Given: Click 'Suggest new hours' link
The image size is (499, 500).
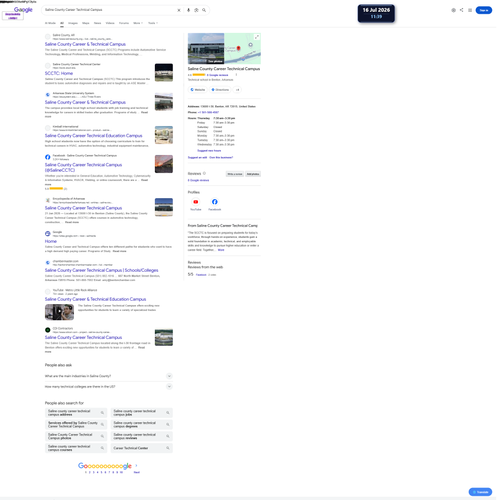Looking at the screenshot, I should pyautogui.click(x=209, y=151).
